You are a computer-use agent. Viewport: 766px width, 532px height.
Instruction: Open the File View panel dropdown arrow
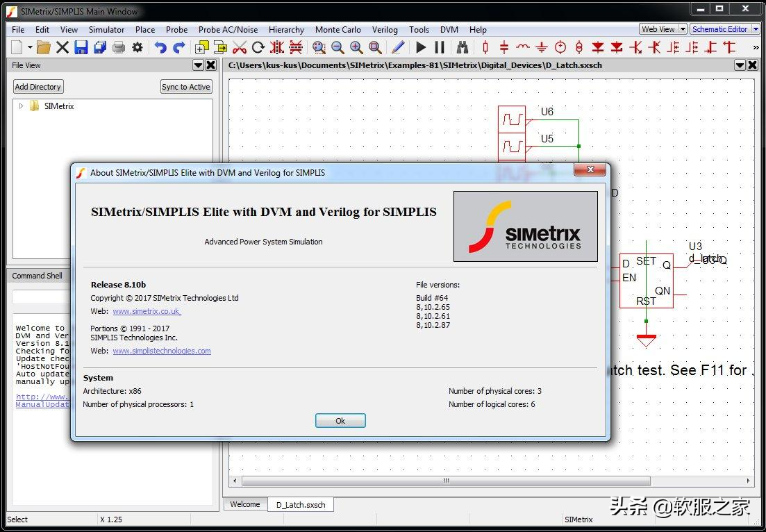[x=199, y=65]
